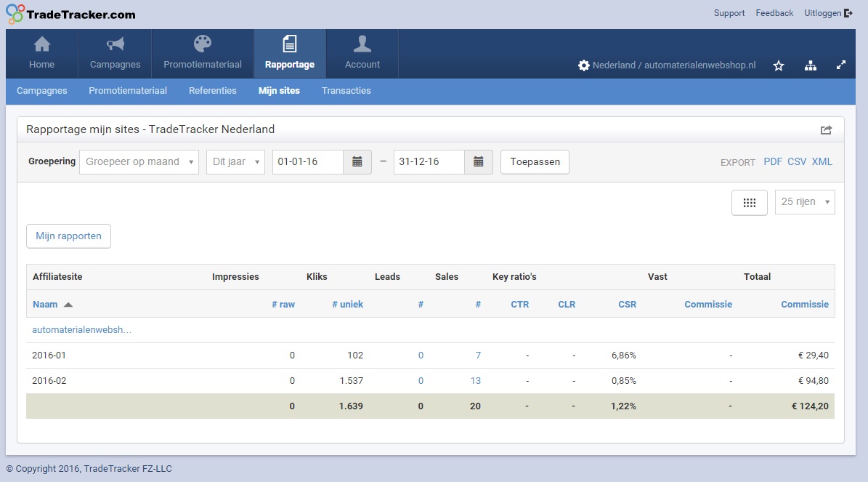Open Promotiemateriaal palette icon in main nav
868x482 pixels.
tap(203, 44)
